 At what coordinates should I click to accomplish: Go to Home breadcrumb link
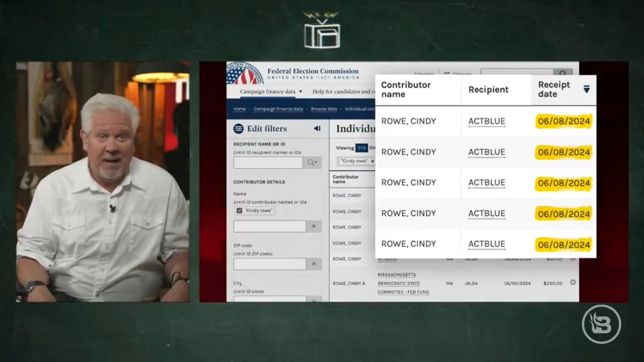239,109
